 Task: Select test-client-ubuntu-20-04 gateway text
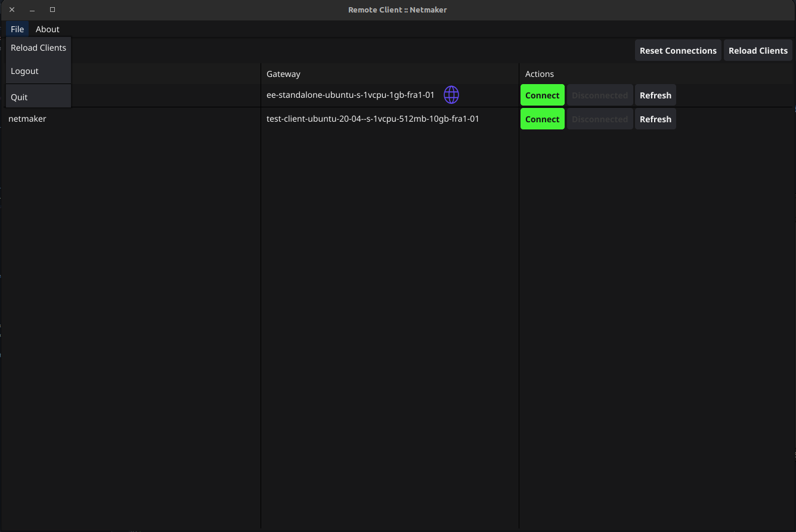coord(373,119)
